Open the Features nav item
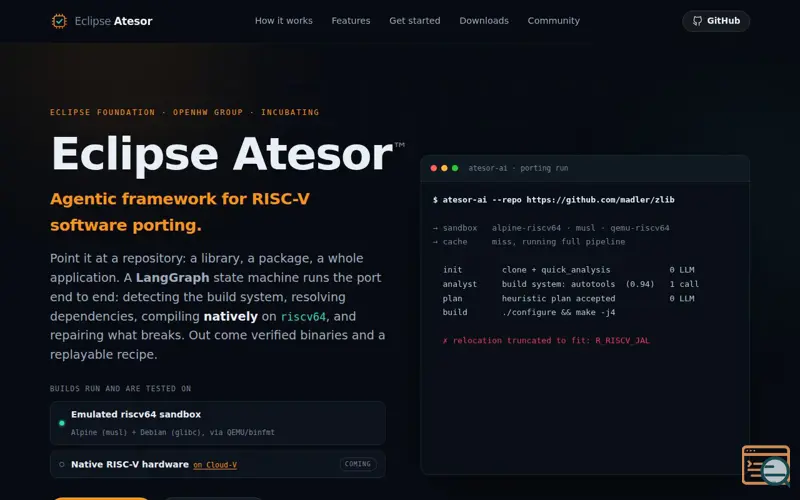Viewport: 800px width, 500px height. coord(351,21)
